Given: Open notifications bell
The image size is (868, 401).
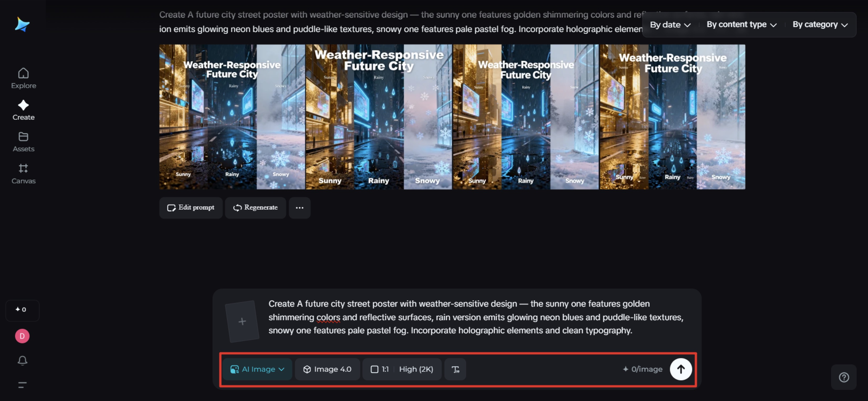Looking at the screenshot, I should point(22,361).
